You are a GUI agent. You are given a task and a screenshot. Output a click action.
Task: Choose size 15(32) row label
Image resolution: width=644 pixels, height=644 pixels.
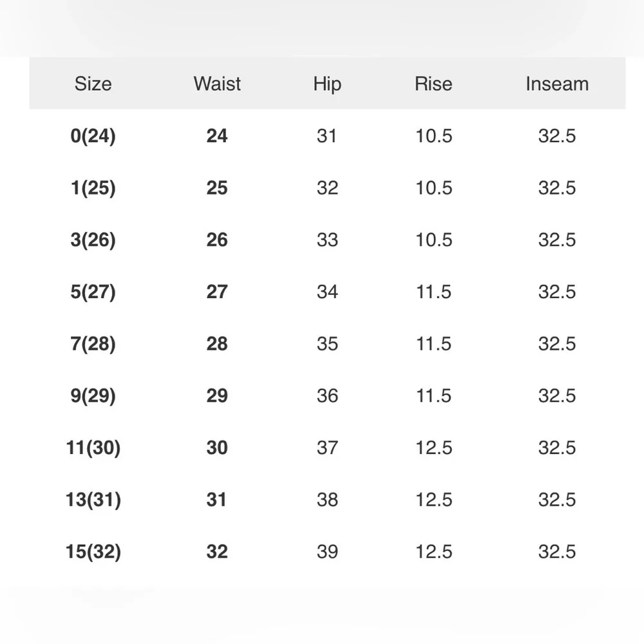pos(93,552)
